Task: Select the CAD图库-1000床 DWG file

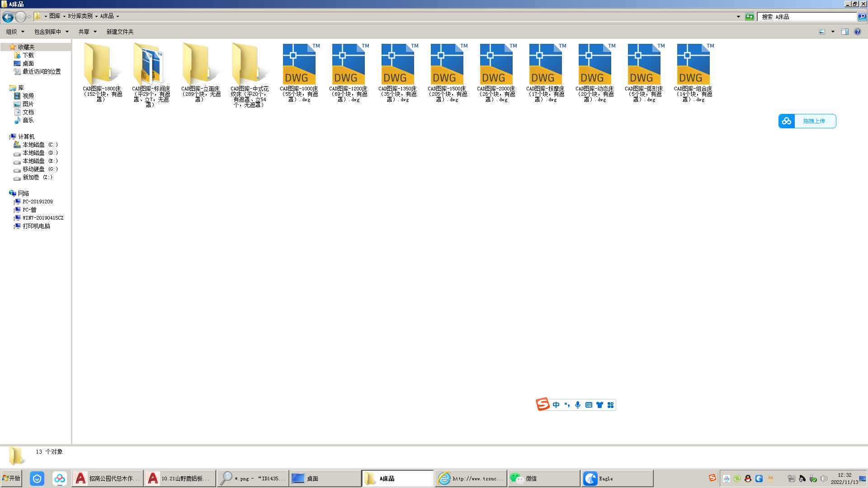Action: click(299, 72)
